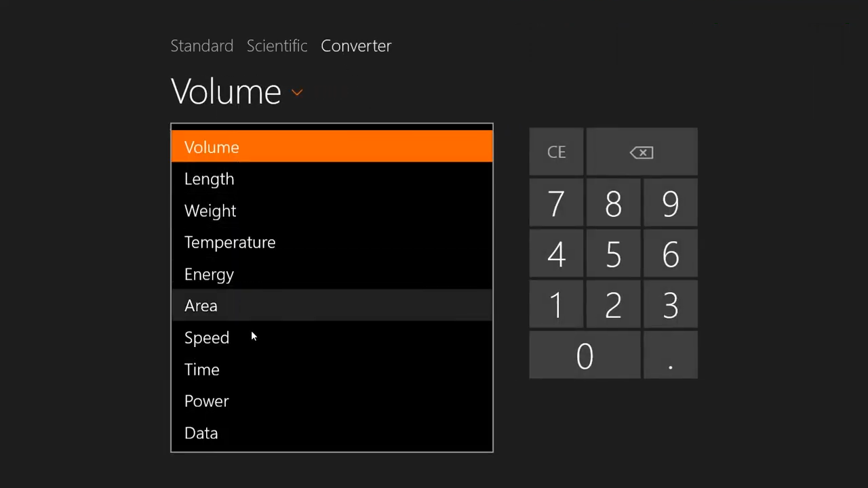Choose Length from the category list
The image size is (868, 488).
click(209, 179)
